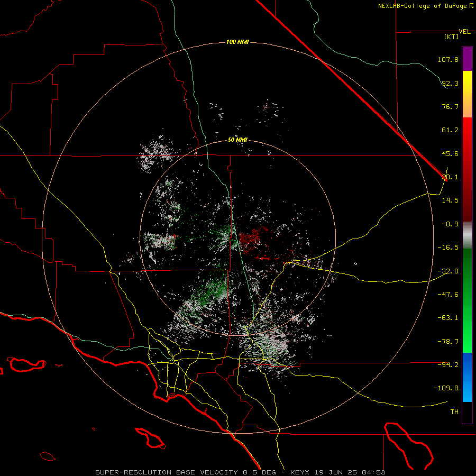Screen dimensions: 476x476
Task: Click the blue segment of velocity color bar
Action: 467,377
